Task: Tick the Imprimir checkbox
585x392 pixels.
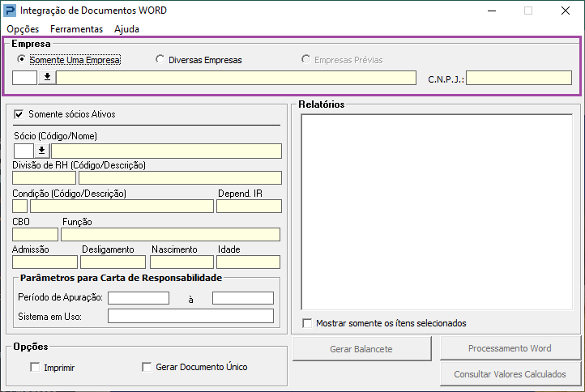Action: (35, 367)
